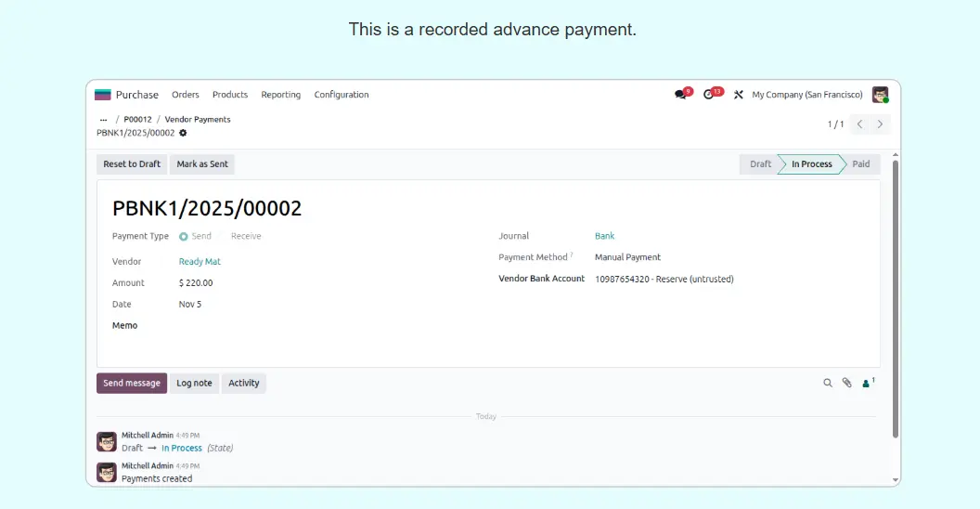The height and width of the screenshot is (509, 980).
Task: Click the Reset to Draft button
Action: 132,164
